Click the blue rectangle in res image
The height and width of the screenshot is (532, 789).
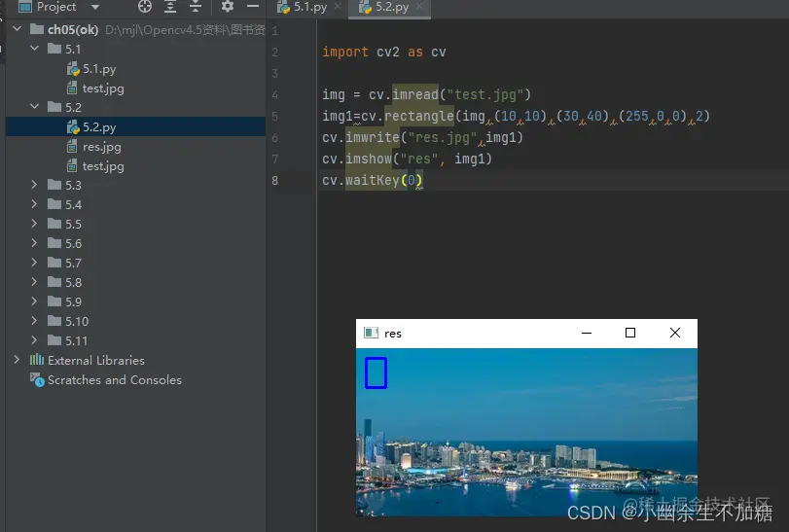376,373
